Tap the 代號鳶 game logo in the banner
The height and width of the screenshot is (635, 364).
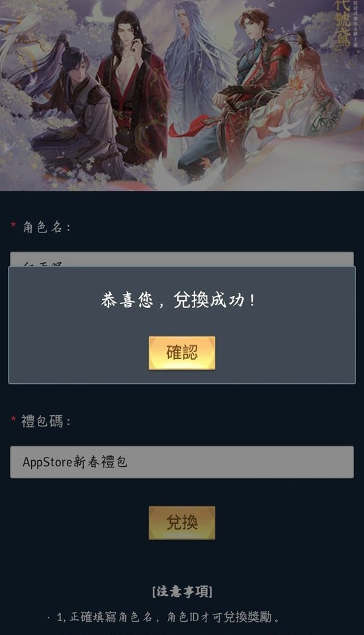point(341,24)
